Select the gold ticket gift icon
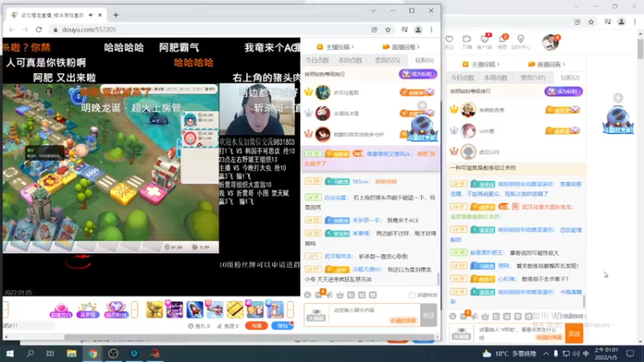 pos(235,310)
